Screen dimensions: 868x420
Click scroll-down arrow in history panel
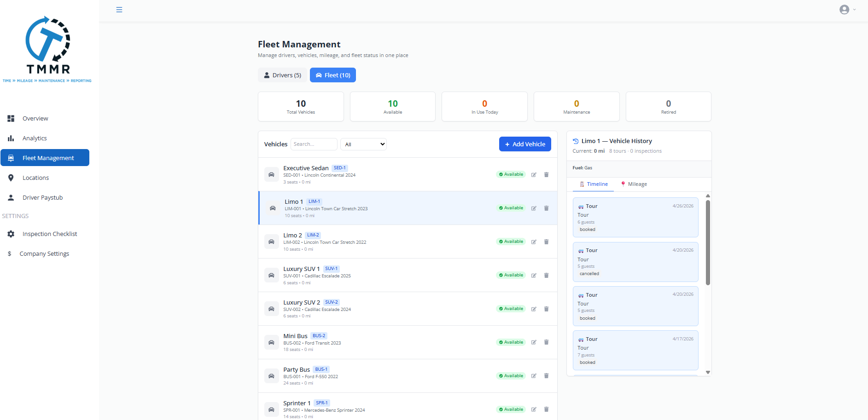click(x=708, y=372)
